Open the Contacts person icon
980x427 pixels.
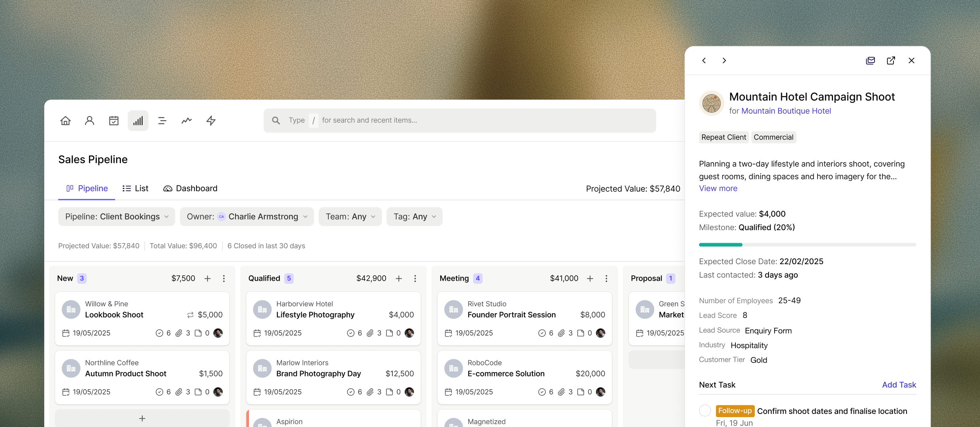pos(90,121)
